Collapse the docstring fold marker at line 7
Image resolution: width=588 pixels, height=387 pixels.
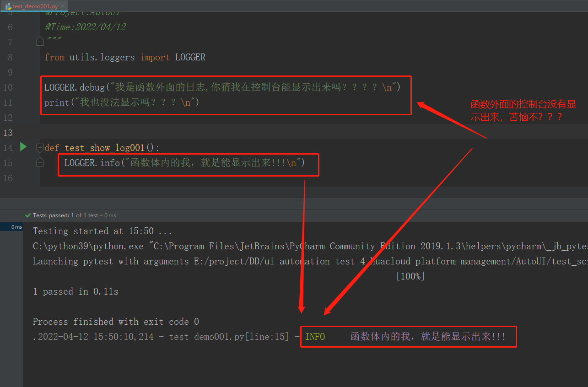pos(40,41)
